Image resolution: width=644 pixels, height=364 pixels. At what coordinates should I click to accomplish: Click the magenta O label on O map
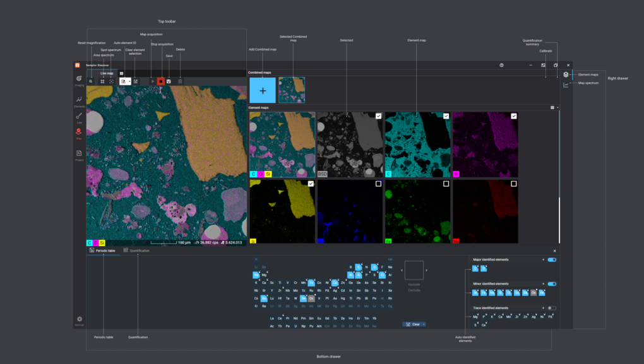(x=456, y=174)
